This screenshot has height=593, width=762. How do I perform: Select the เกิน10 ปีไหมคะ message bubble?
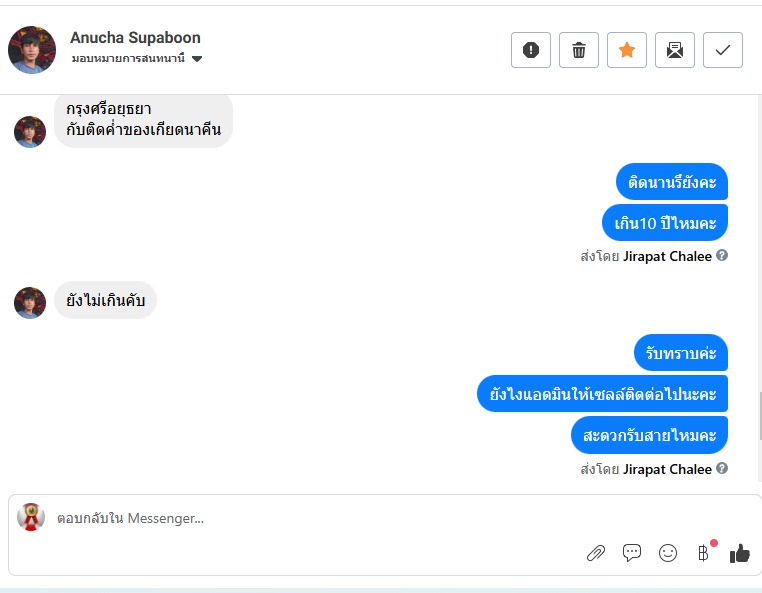pyautogui.click(x=665, y=223)
